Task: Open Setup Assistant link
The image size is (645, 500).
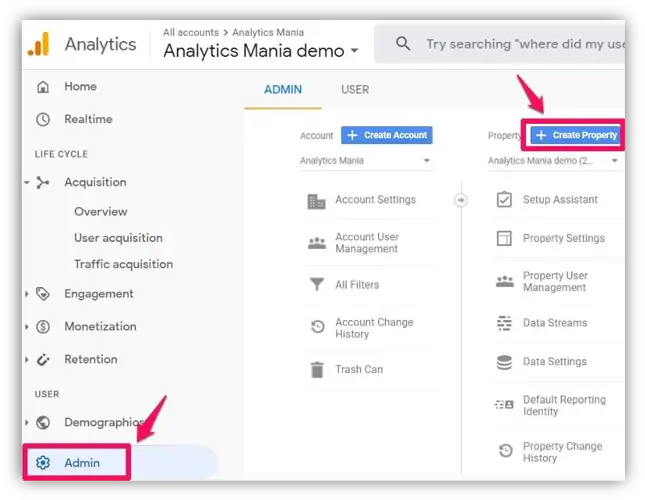Action: (560, 199)
